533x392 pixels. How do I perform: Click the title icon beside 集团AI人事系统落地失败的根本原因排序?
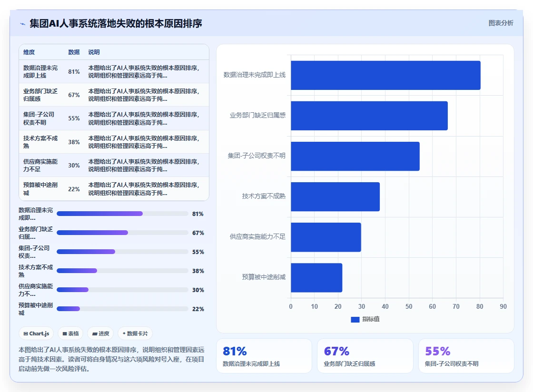point(22,24)
